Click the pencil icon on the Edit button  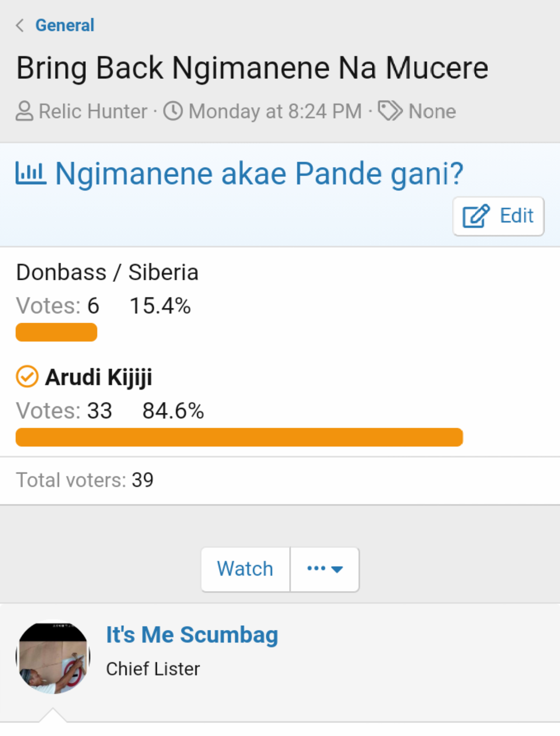[476, 216]
